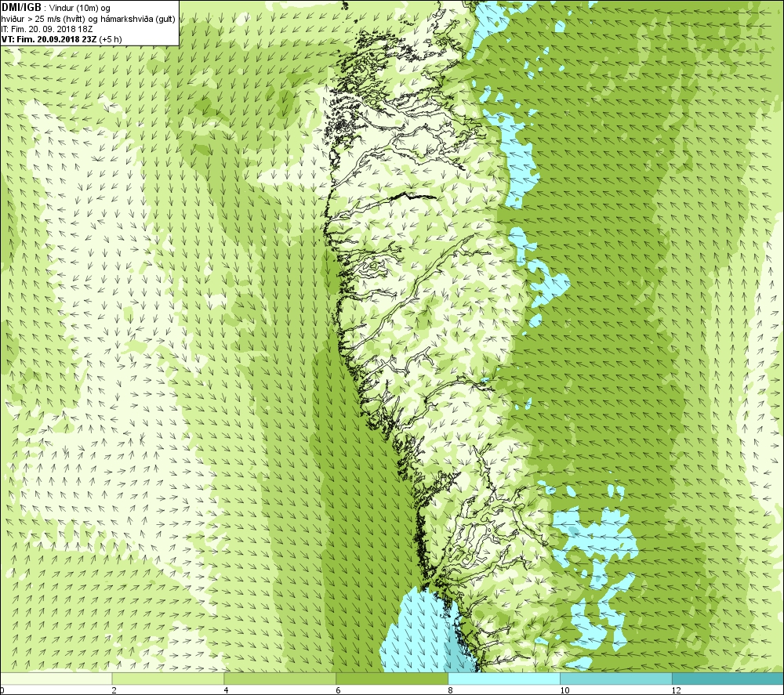Viewport: 784px width, 695px height.
Task: Click the dark green color bar segment between 6 and 8
Action: [x=392, y=679]
